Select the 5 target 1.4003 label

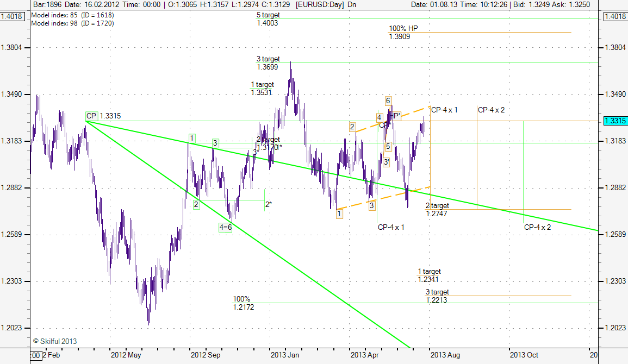tap(268, 19)
